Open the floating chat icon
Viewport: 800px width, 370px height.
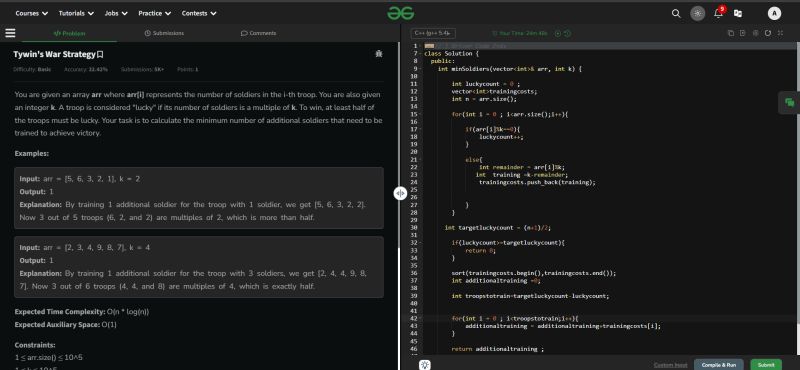789,103
